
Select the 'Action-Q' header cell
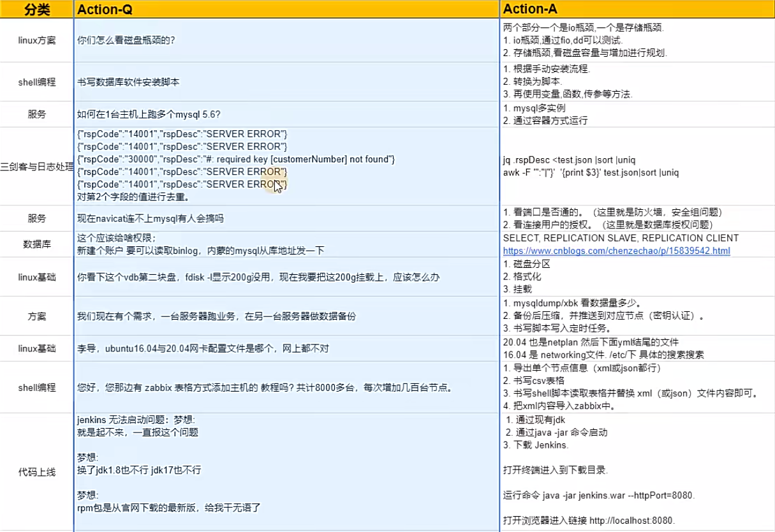tap(286, 10)
